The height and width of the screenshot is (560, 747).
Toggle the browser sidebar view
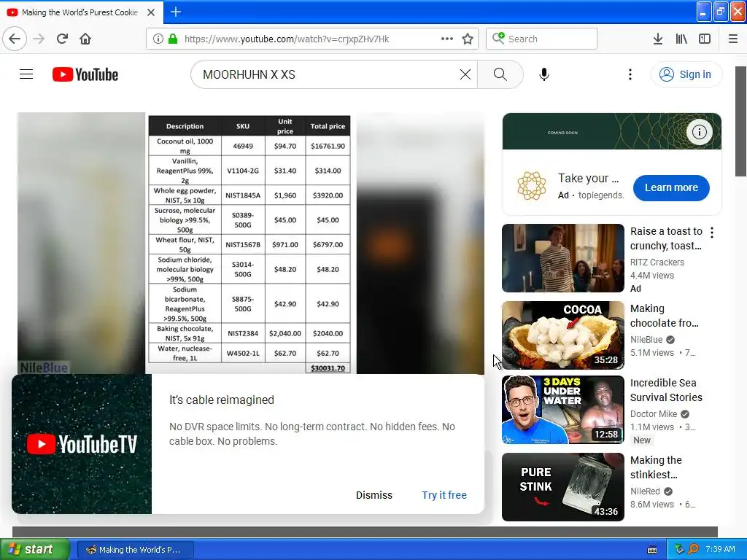tap(705, 39)
